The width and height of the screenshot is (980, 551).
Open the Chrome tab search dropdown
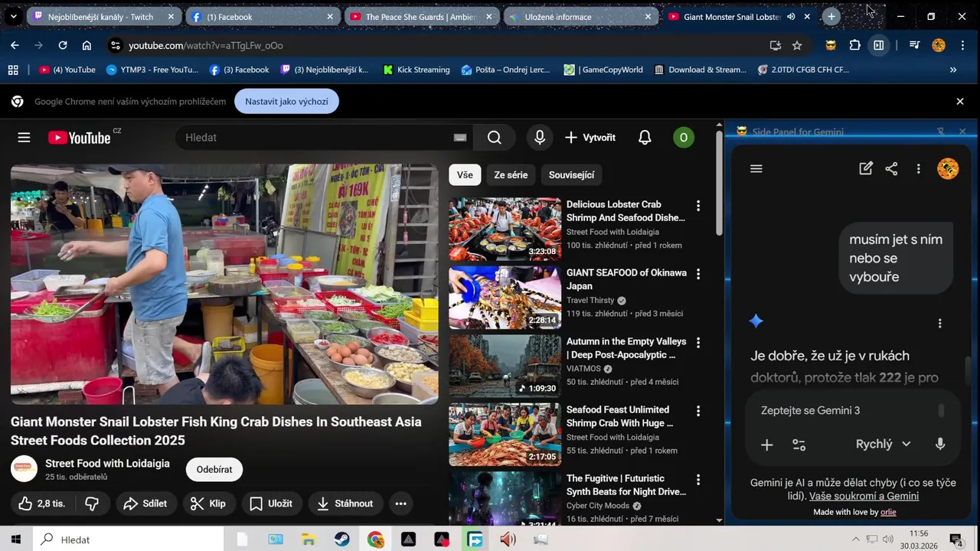pos(13,16)
